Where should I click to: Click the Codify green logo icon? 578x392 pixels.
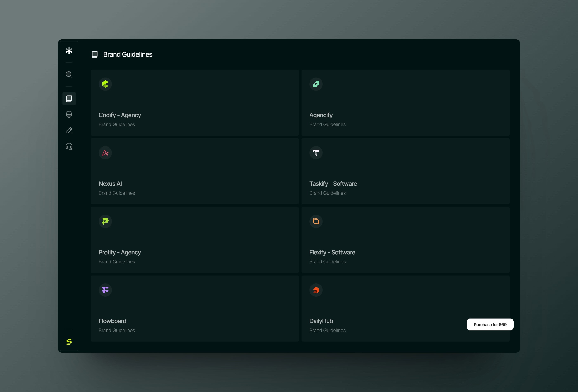pyautogui.click(x=105, y=84)
